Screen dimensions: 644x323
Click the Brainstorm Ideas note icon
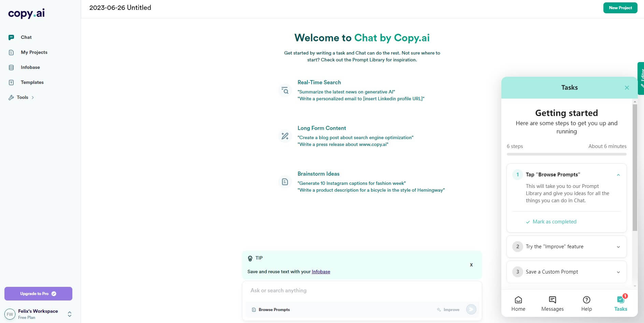coord(285,182)
